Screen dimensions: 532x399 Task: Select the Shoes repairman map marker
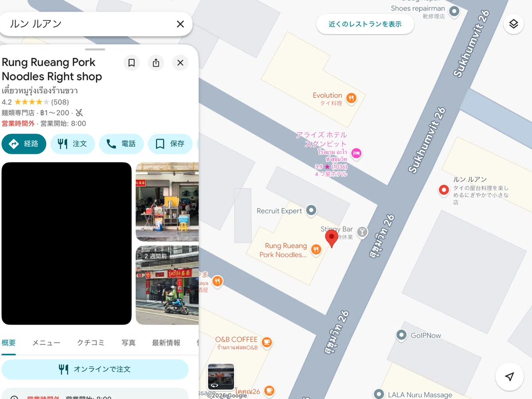coord(454,12)
